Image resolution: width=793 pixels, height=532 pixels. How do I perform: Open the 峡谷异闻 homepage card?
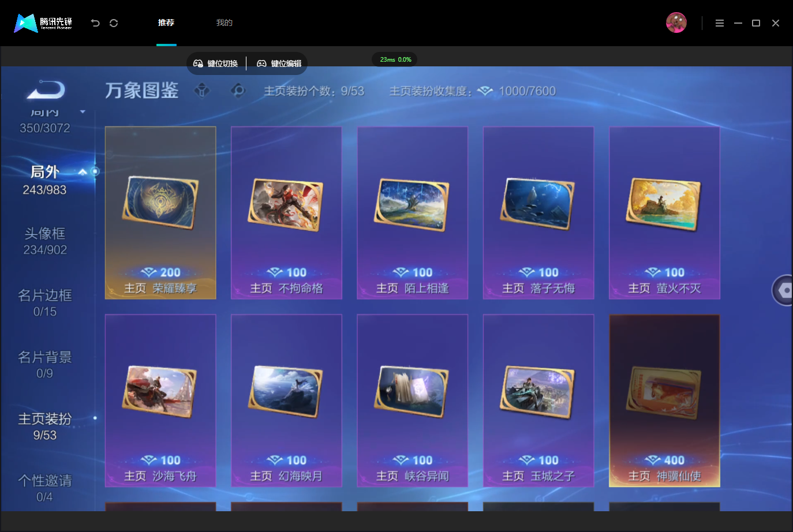413,400
